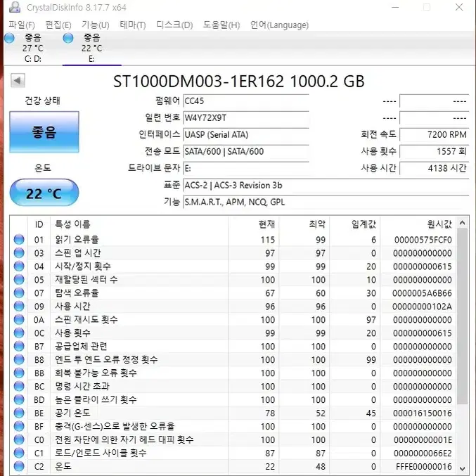Click status circle for B7 공급업체 관련
476x476 pixels.
coord(19,347)
